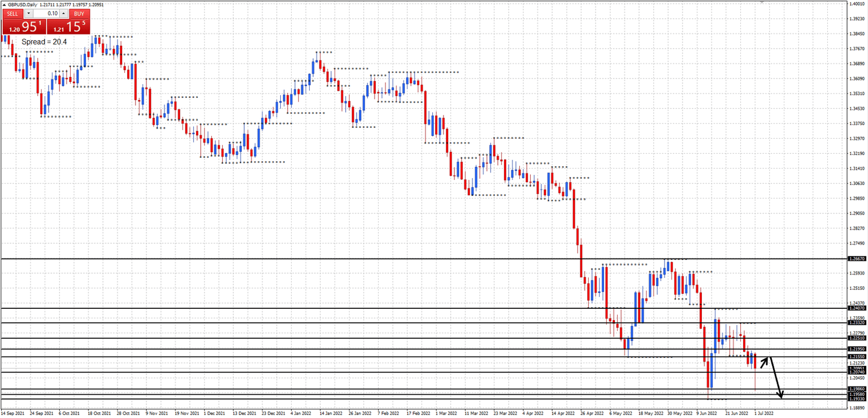Click the BUY button
This screenshot has height=418, width=868.
[79, 13]
